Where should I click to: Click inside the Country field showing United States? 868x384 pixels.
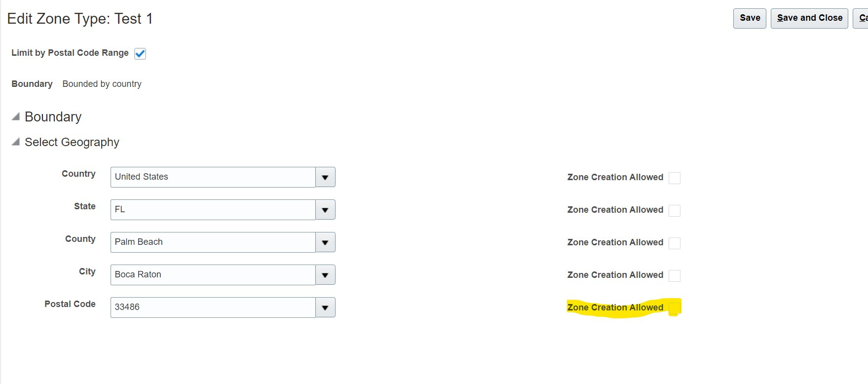[x=212, y=177]
